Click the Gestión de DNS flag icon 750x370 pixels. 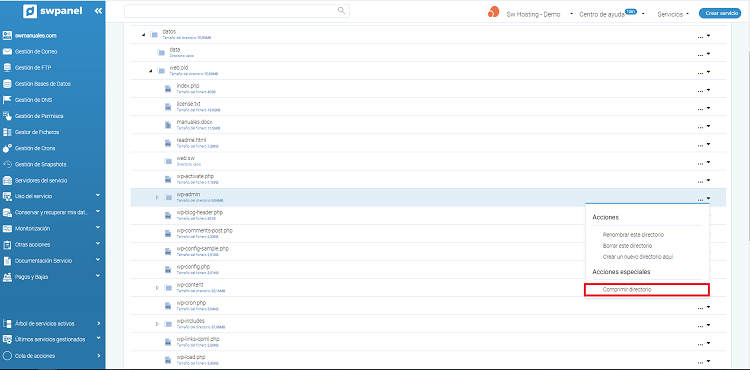[x=7, y=100]
